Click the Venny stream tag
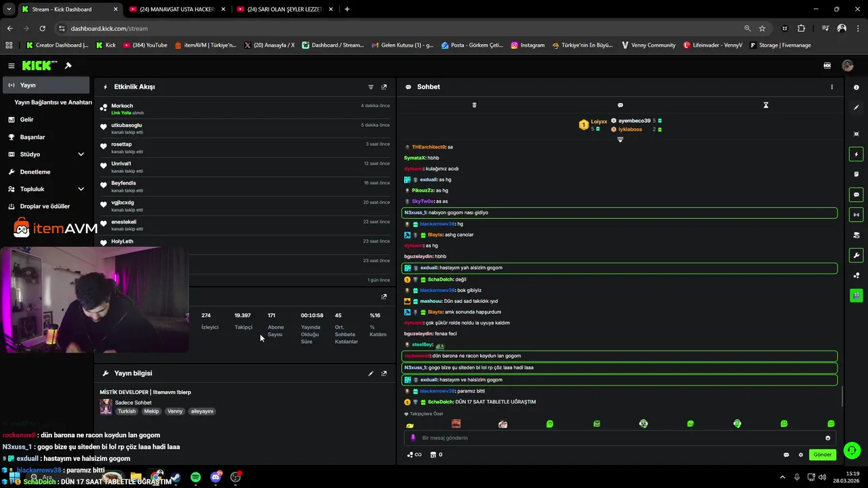The image size is (868, 488). [x=175, y=411]
